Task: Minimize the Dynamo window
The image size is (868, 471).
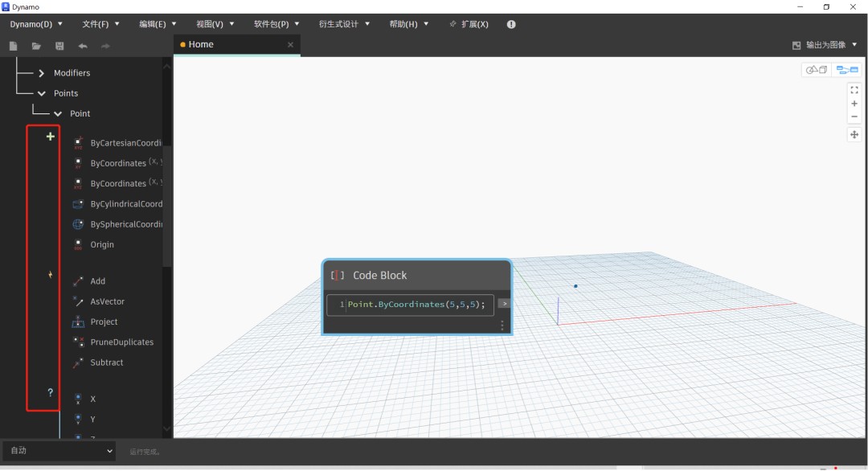Action: (800, 7)
